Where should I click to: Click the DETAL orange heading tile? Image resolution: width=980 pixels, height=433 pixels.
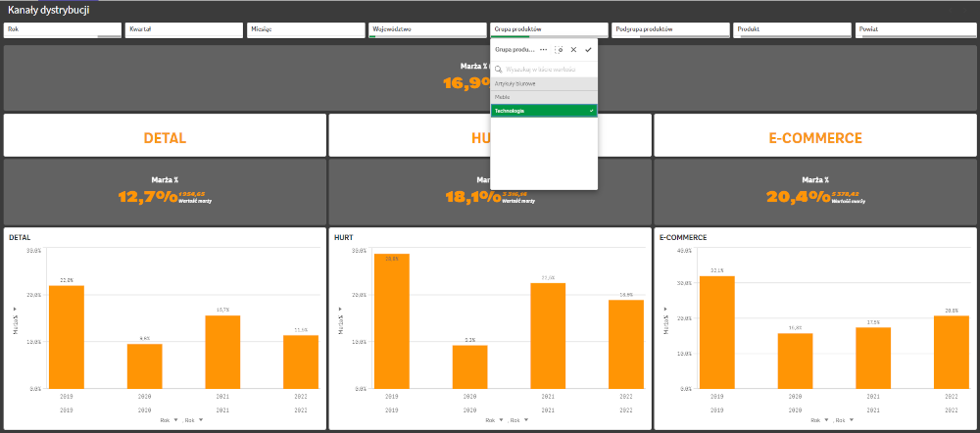tap(165, 135)
